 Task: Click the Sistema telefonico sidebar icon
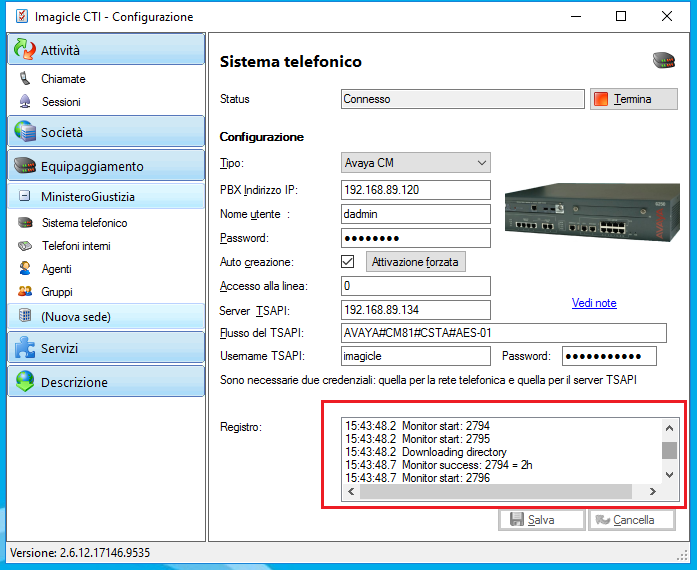point(24,223)
